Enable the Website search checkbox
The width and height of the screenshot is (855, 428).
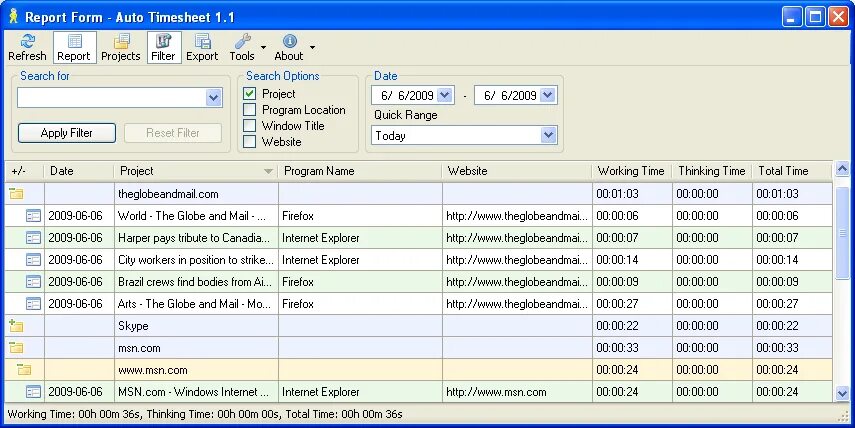249,142
